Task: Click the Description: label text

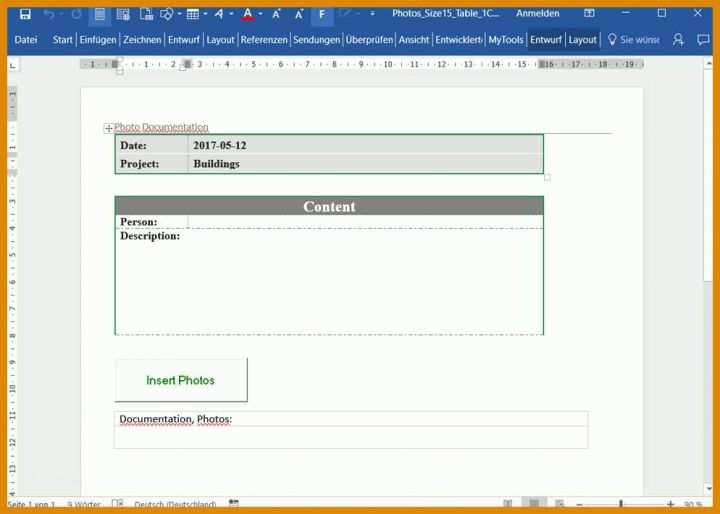Action: (x=150, y=236)
